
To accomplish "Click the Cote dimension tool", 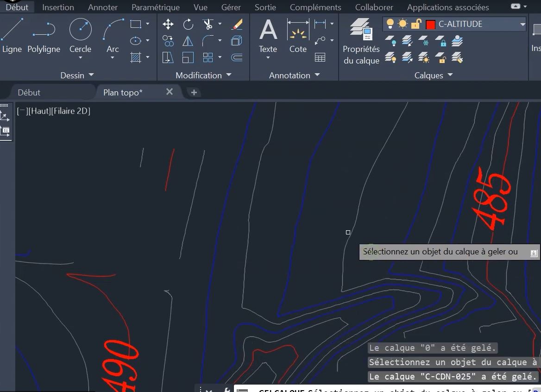I will pos(298,36).
